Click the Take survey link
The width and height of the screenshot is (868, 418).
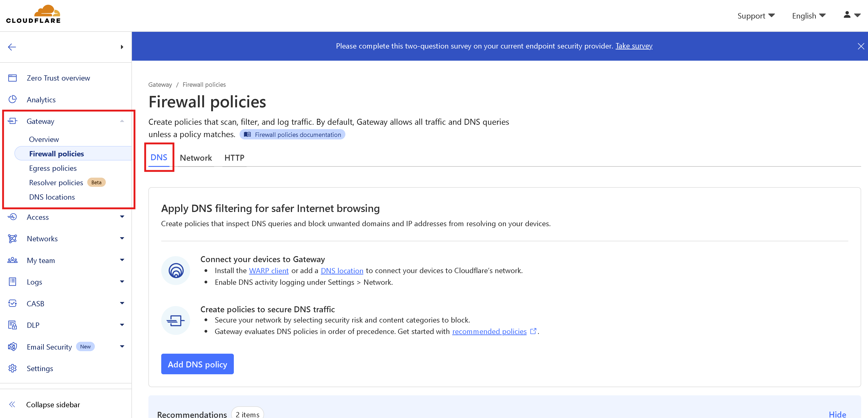pyautogui.click(x=634, y=46)
